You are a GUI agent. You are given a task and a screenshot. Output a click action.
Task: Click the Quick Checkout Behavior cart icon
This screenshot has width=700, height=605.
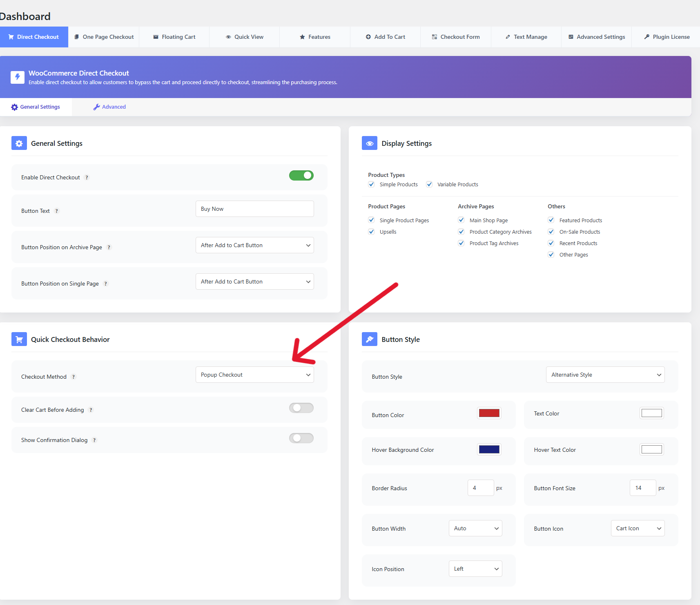[19, 339]
